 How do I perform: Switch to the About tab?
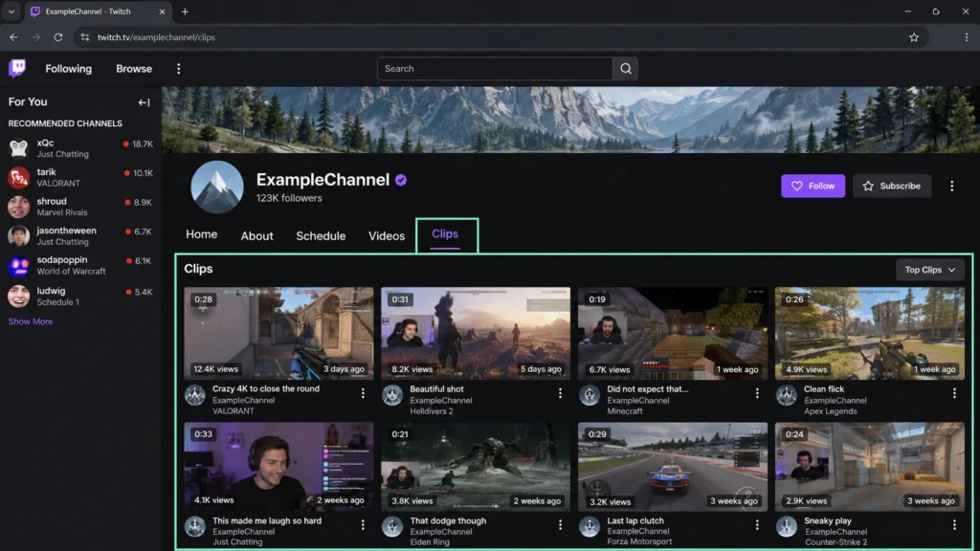pyautogui.click(x=256, y=236)
